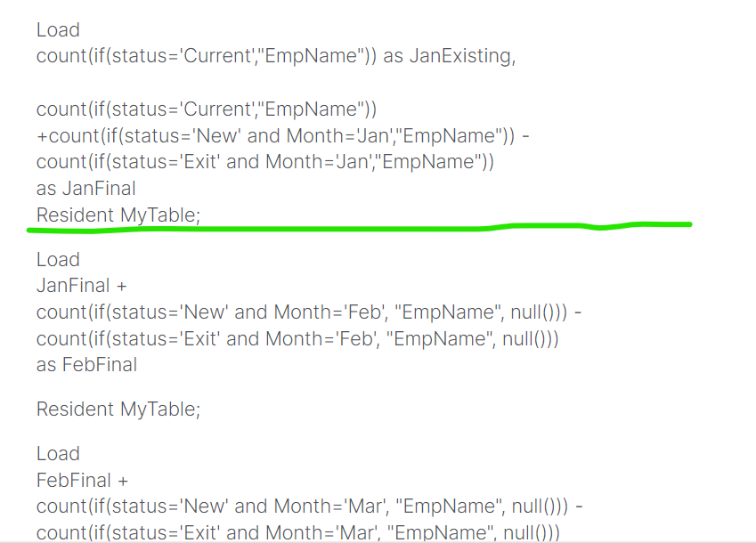Click the 'JanFinal +' line

click(x=82, y=286)
